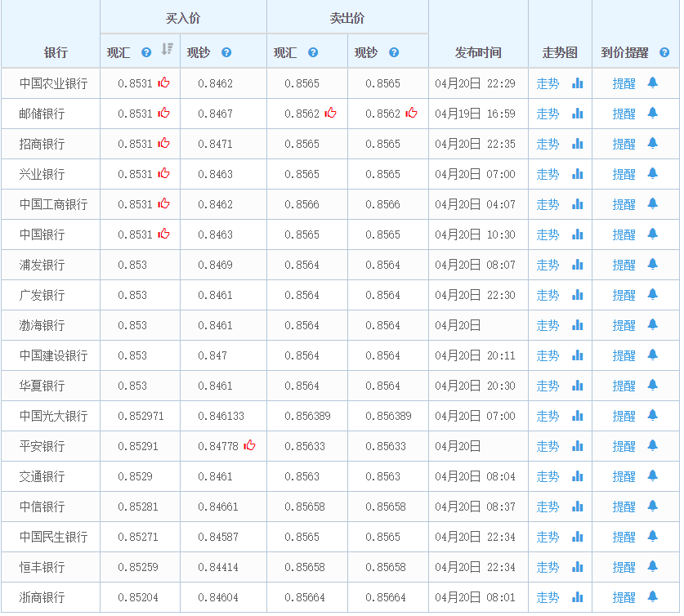Click the 0.85664 现汇 sell rate for 浙商银行
Image resolution: width=684 pixels, height=616 pixels.
tap(305, 598)
